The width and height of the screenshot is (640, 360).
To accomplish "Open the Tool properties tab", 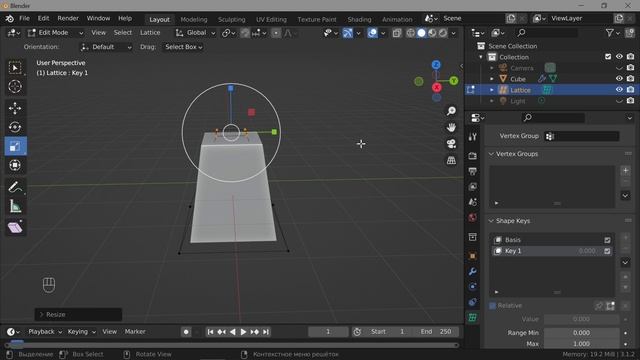I will tap(473, 137).
